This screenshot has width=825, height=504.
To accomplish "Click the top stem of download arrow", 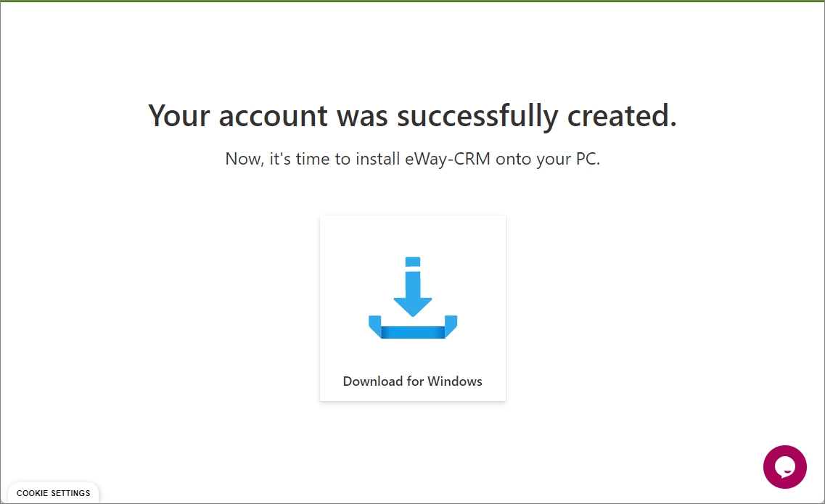I will point(412,262).
